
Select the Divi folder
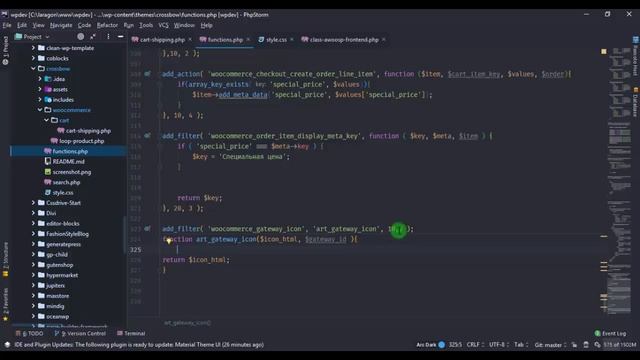point(51,213)
